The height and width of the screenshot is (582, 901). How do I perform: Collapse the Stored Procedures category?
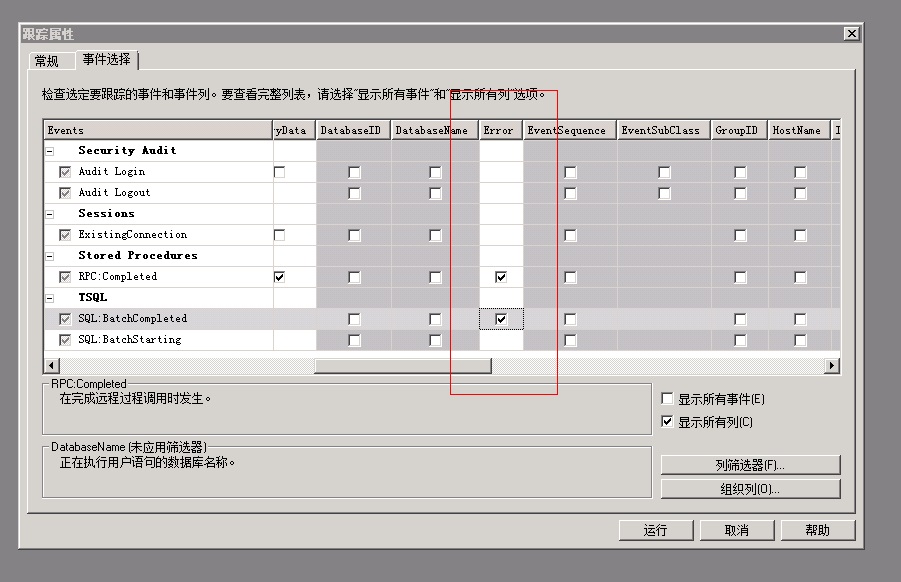(49, 255)
